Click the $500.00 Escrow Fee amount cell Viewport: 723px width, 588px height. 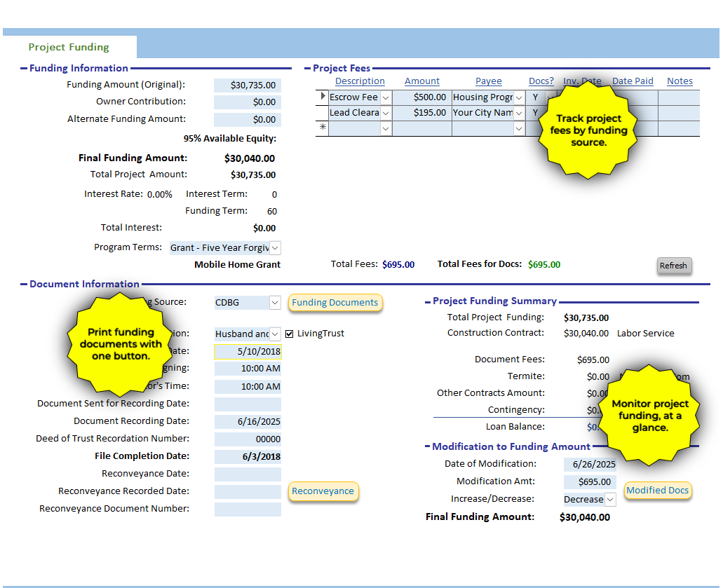click(x=422, y=97)
